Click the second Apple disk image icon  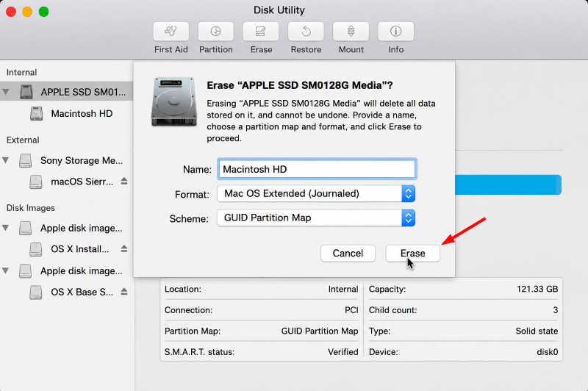[x=26, y=270]
